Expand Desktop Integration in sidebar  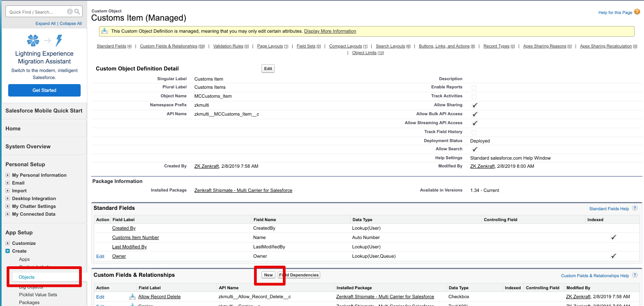pos(7,199)
